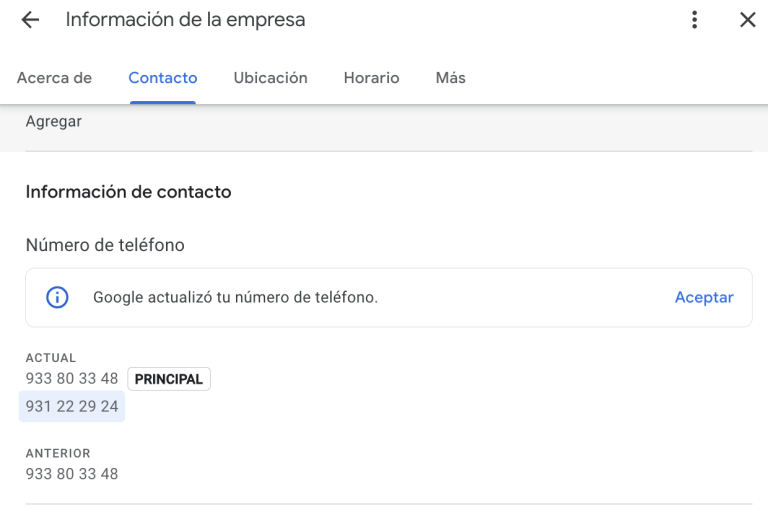Click the PRINCIPAL badge
Image resolution: width=768 pixels, height=517 pixels.
[x=169, y=379]
